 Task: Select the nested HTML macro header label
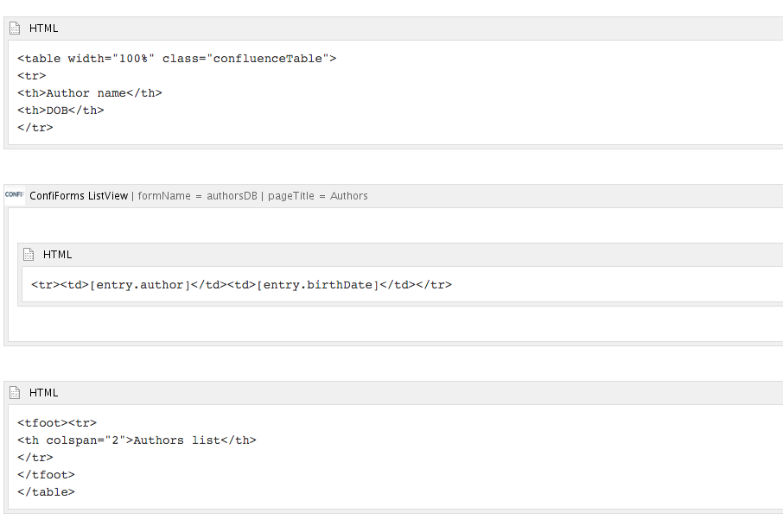tap(58, 255)
